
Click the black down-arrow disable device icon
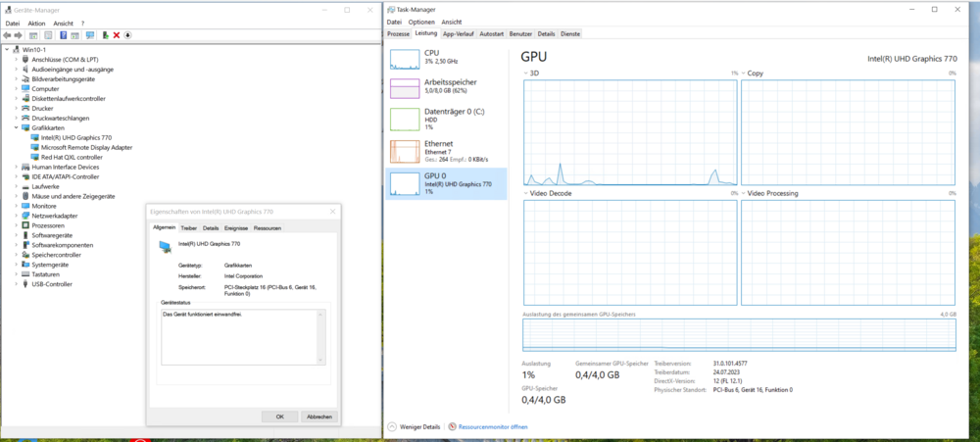pos(127,35)
